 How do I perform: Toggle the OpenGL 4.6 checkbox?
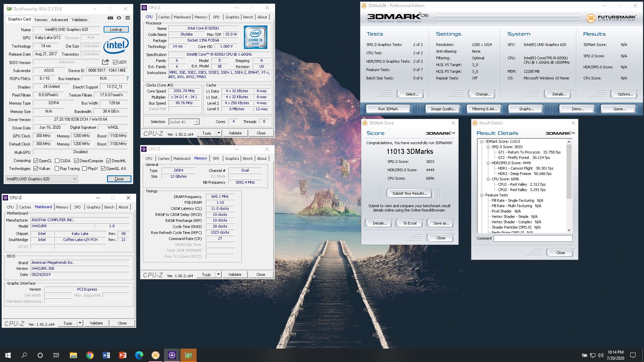point(103,169)
